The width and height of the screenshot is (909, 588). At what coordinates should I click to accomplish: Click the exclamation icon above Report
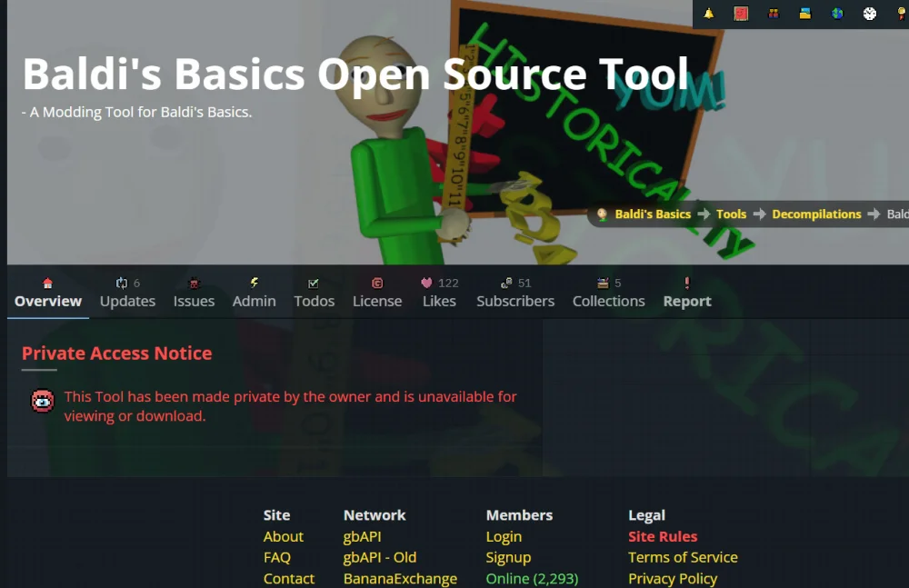click(x=687, y=283)
